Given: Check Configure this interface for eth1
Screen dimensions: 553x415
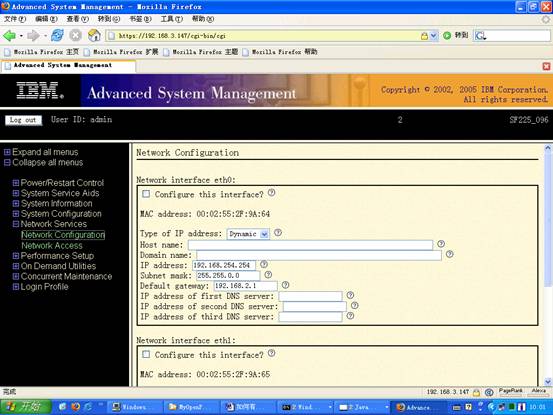Looking at the screenshot, I should pyautogui.click(x=146, y=354).
